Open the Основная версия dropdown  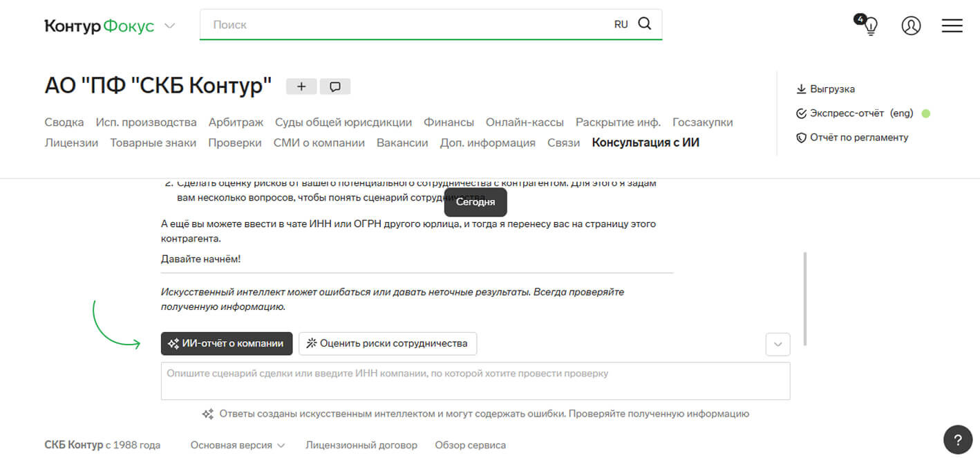click(x=238, y=445)
